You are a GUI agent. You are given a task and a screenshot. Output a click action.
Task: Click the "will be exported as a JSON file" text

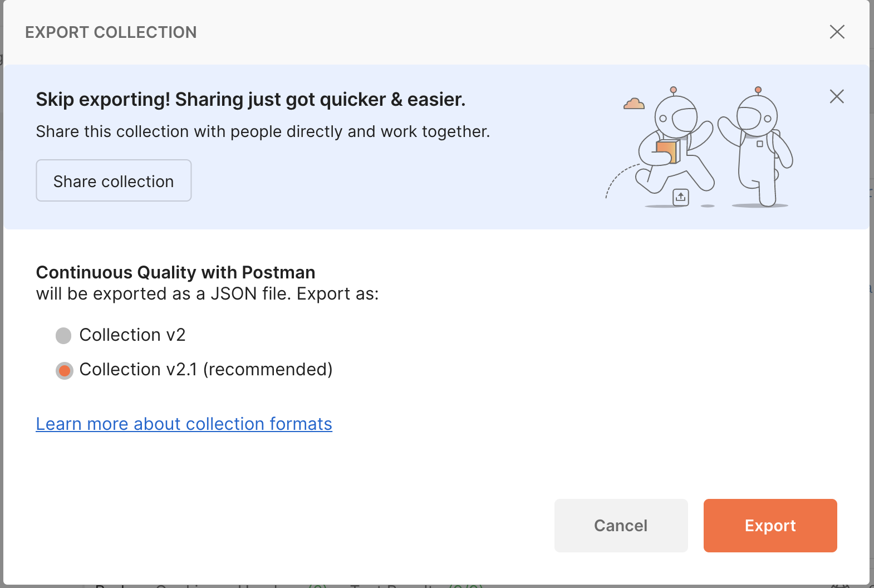click(207, 294)
